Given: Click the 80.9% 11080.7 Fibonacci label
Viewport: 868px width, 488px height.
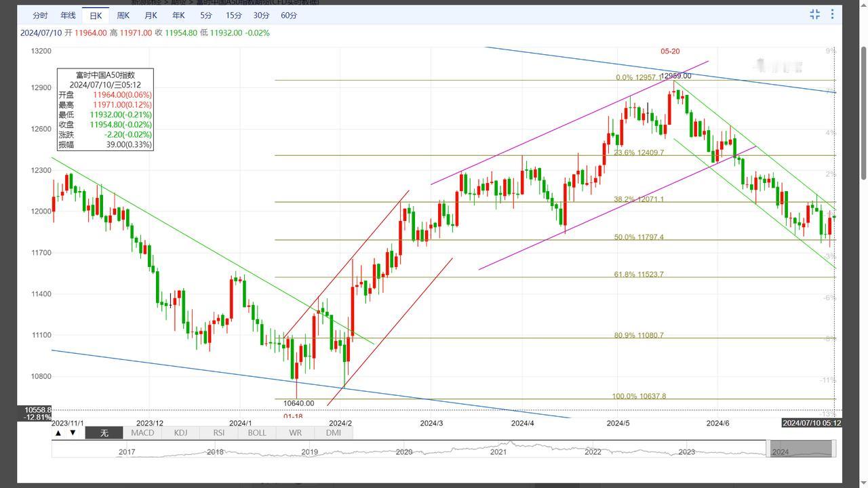Looking at the screenshot, I should coord(639,335).
